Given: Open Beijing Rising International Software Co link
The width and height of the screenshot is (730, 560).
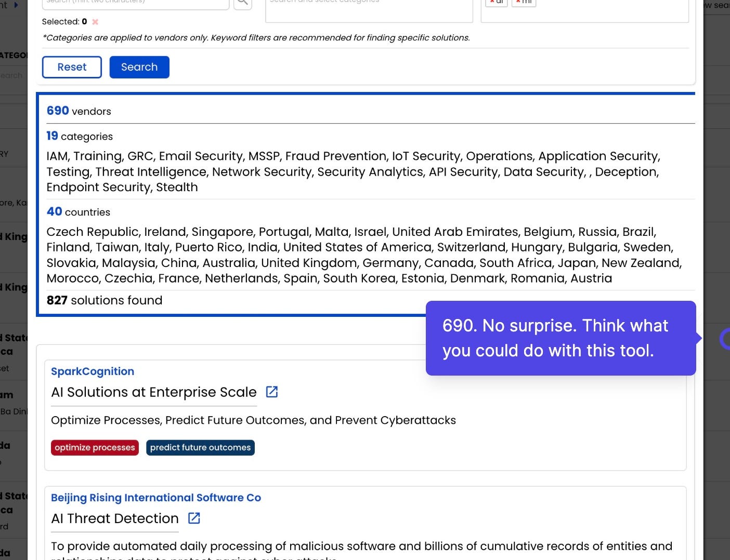Looking at the screenshot, I should tap(156, 498).
